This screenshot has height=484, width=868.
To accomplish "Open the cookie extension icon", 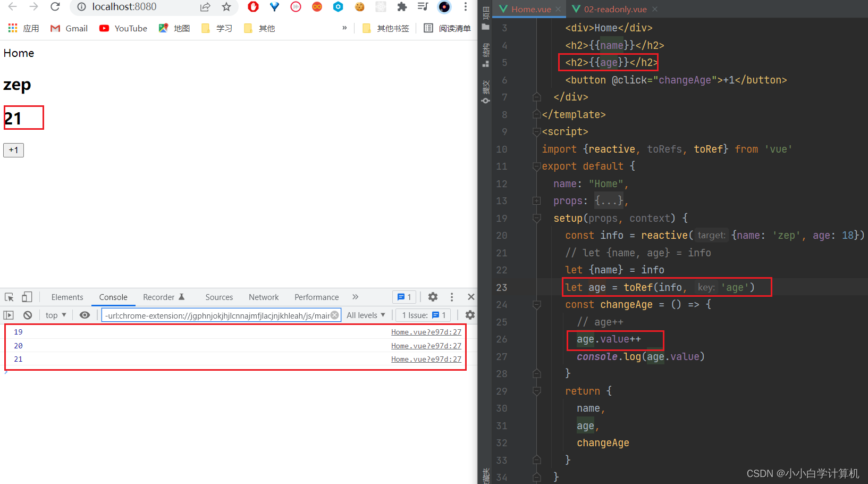I will 360,6.
